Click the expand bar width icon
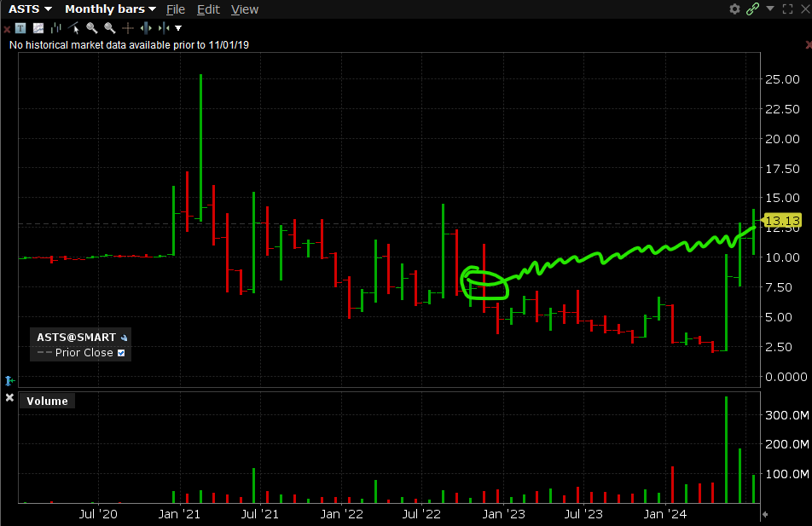The image size is (812, 526). pyautogui.click(x=146, y=28)
